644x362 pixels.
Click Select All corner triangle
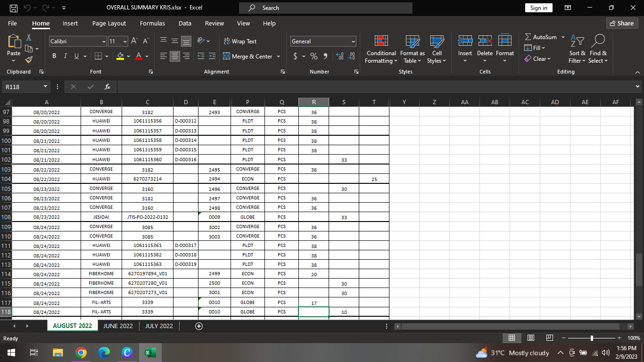pos(7,102)
